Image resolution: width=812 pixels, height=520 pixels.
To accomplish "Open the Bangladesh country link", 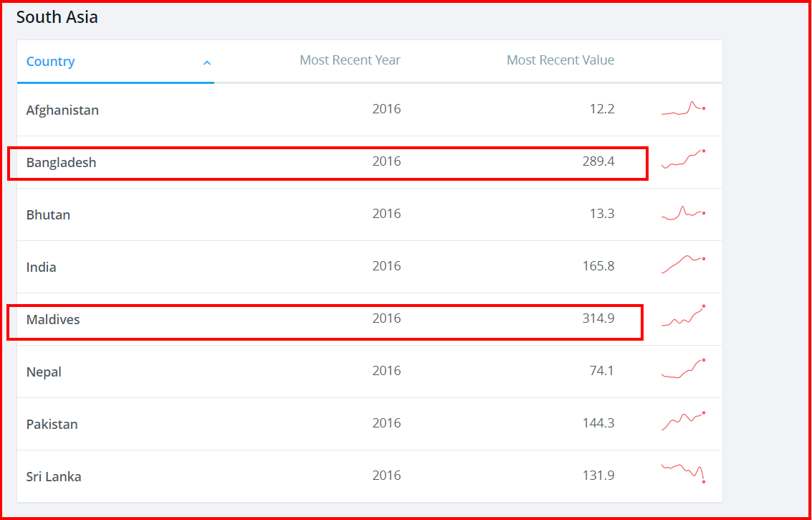I will (x=61, y=162).
